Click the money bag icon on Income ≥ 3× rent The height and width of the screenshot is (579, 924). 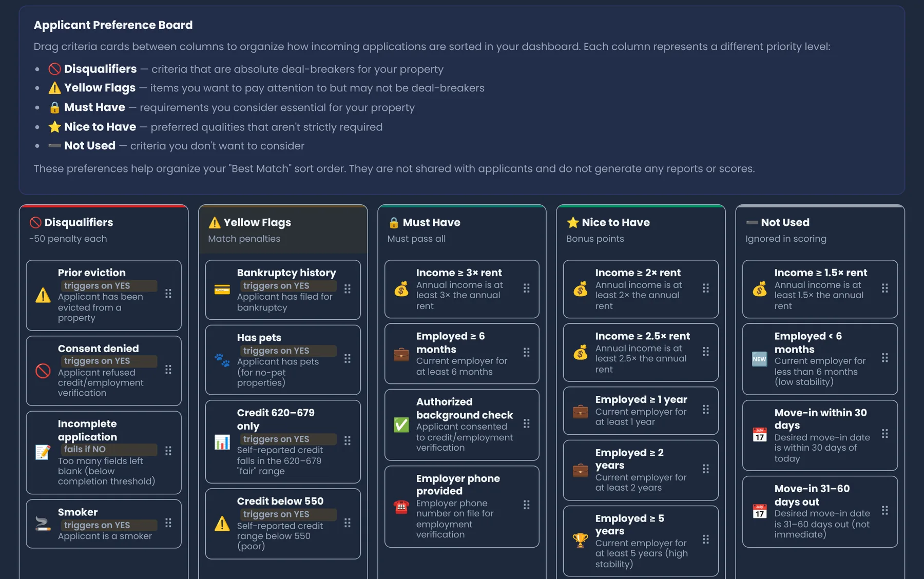click(x=401, y=289)
